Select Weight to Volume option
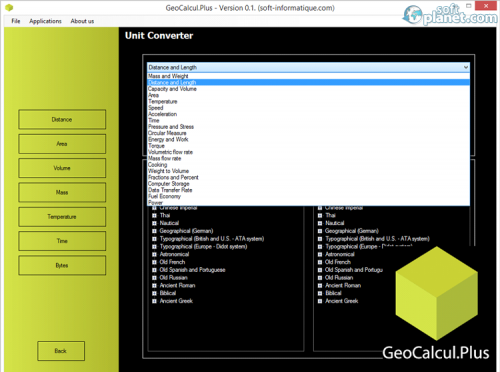 [x=308, y=171]
